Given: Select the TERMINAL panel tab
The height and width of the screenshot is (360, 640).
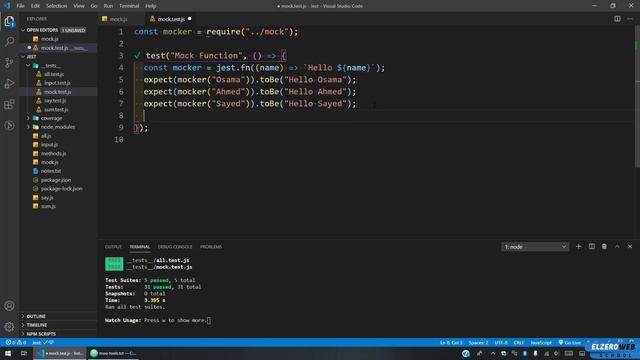Looking at the screenshot, I should (140, 247).
